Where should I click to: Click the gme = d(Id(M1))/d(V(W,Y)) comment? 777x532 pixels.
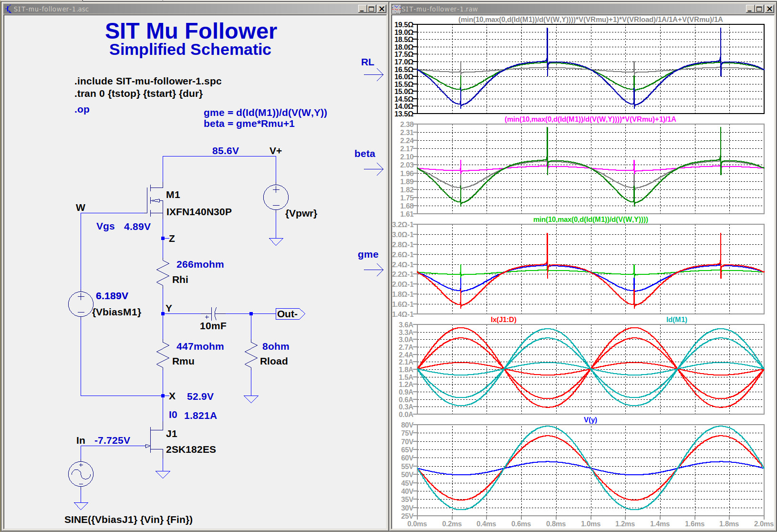[x=265, y=113]
